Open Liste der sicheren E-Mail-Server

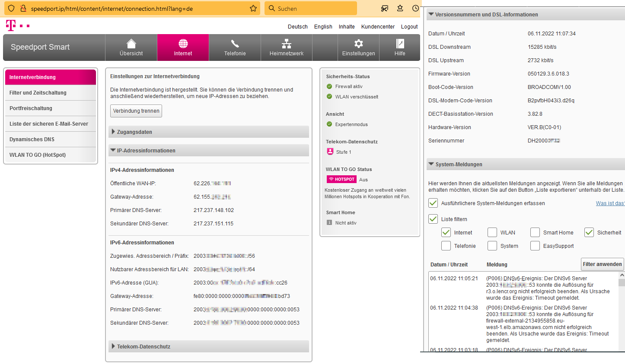(x=51, y=123)
